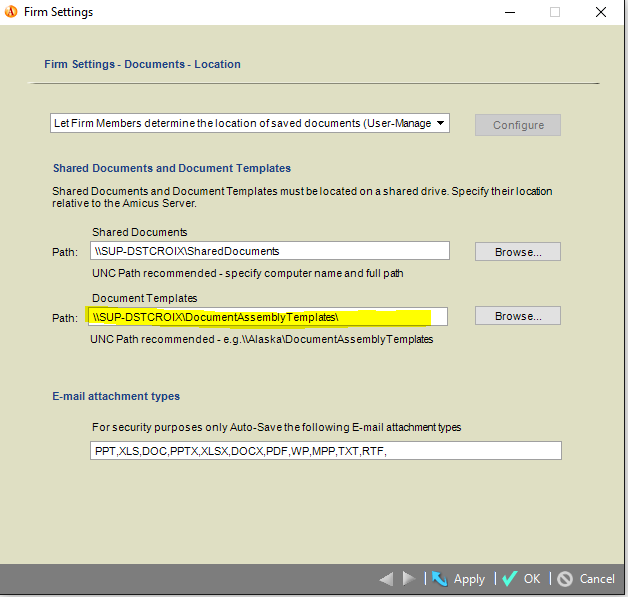This screenshot has width=628, height=597.
Task: Edit the Shared Documents path field
Action: (270, 251)
